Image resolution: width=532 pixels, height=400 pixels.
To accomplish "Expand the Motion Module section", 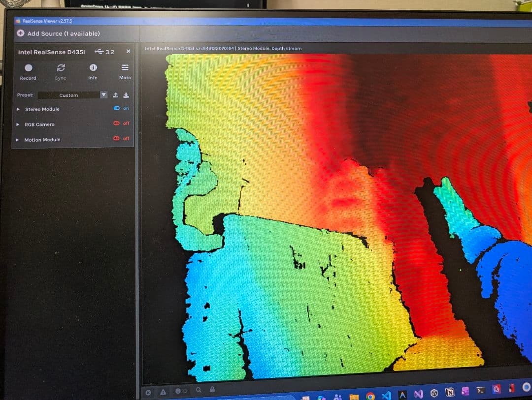I will [x=18, y=140].
